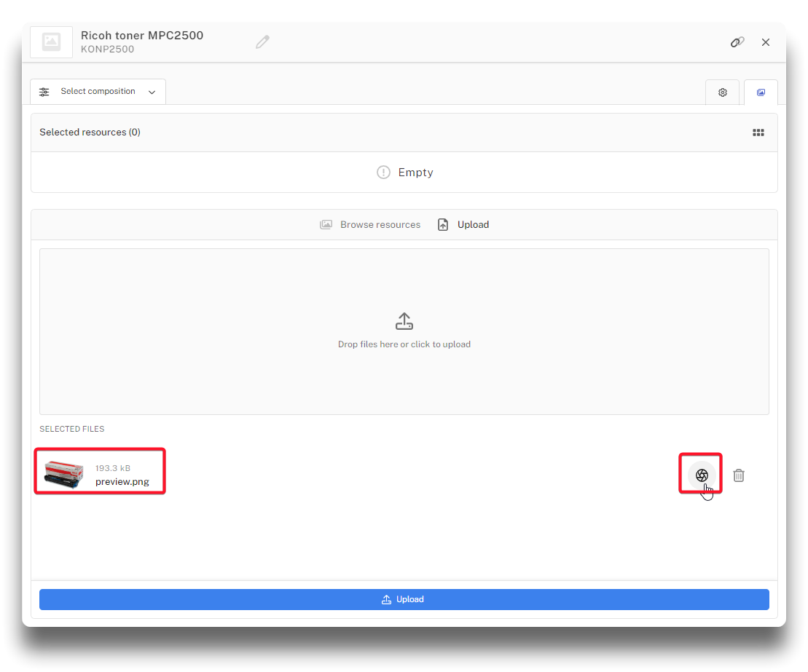Click the sliders icon beside Select composition
808x672 pixels.
tap(44, 92)
